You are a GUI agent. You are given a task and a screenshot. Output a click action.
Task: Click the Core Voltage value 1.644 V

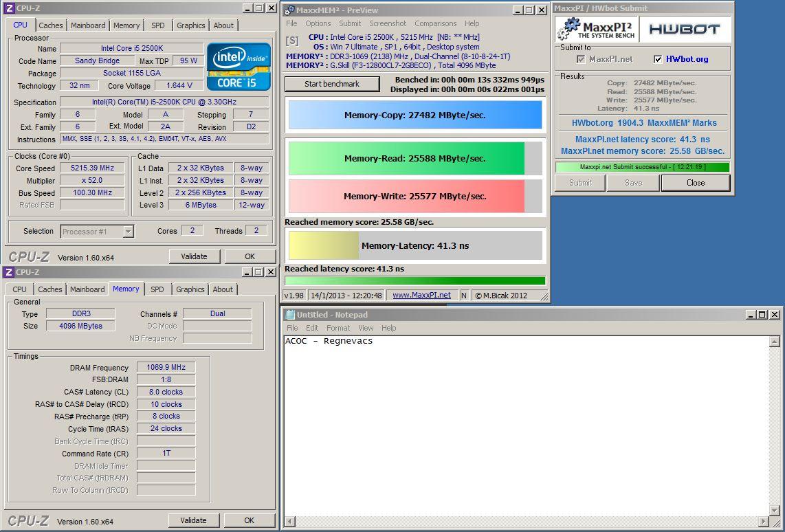[179, 86]
